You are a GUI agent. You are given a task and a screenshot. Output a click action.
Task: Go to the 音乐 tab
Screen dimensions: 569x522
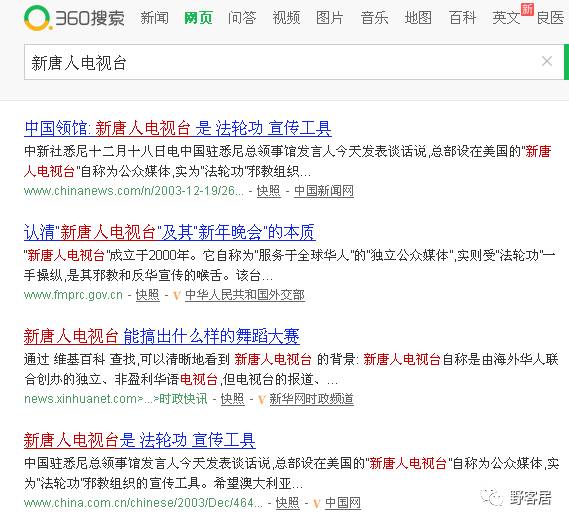(x=374, y=17)
